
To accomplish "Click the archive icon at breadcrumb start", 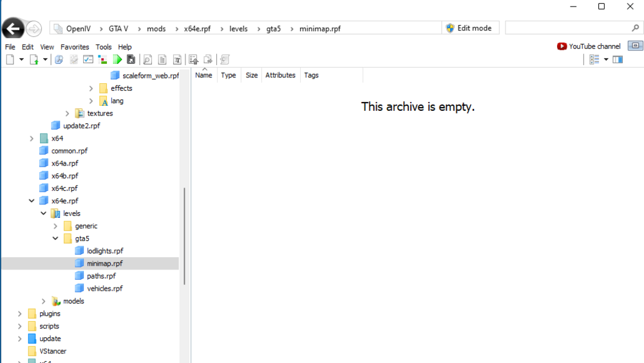I will click(59, 28).
